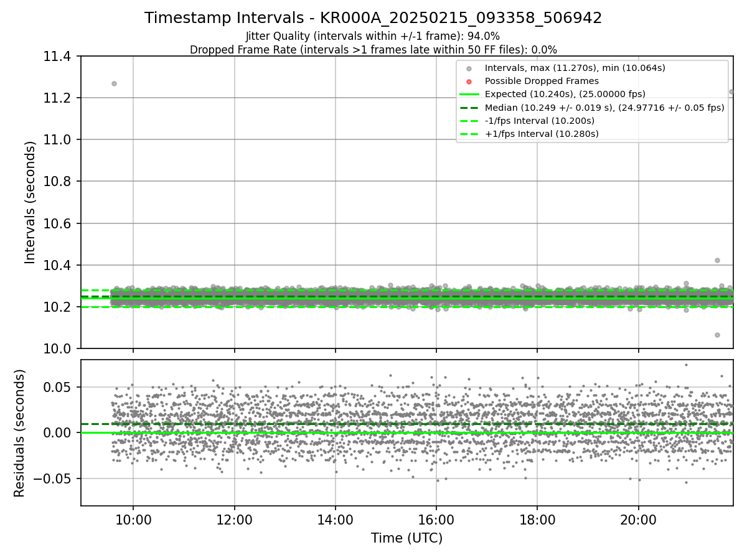Click the +1/fps Interval dashed legend sample
The image size is (747, 560).
[x=469, y=134]
